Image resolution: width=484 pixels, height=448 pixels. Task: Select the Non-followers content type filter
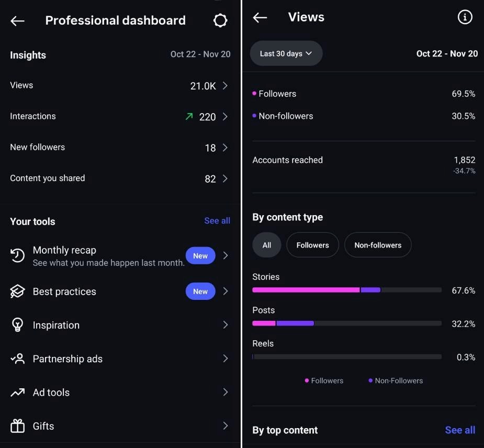coord(378,245)
